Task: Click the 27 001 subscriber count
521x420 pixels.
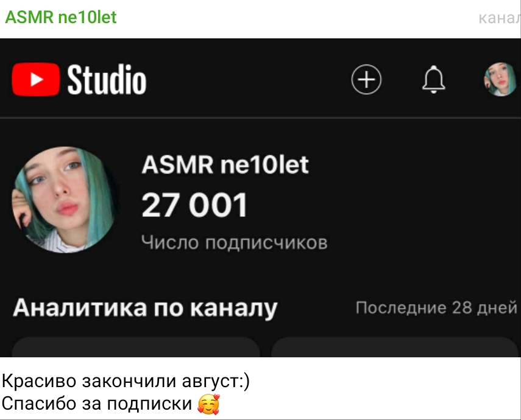Action: (194, 205)
